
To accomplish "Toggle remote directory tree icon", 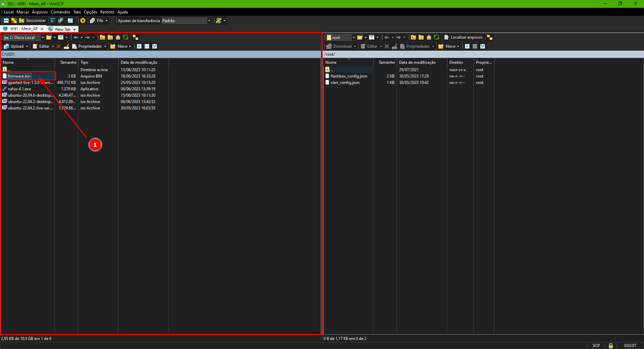I will pos(490,37).
